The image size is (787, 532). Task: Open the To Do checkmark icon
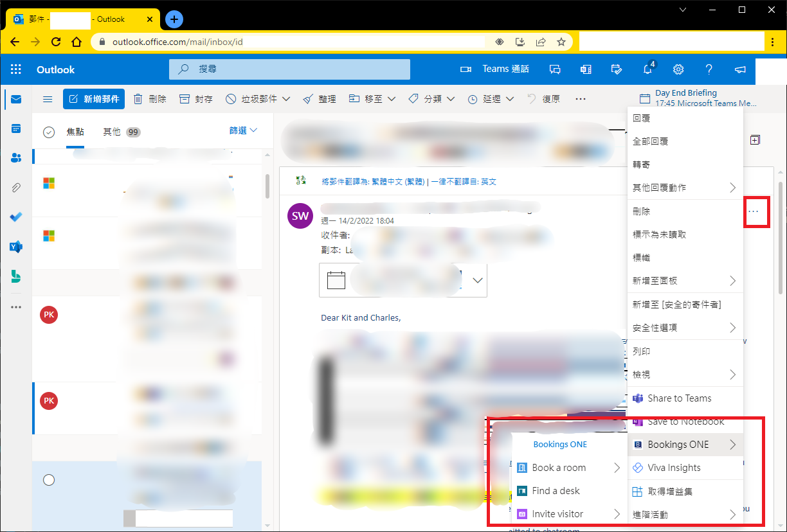[16, 217]
